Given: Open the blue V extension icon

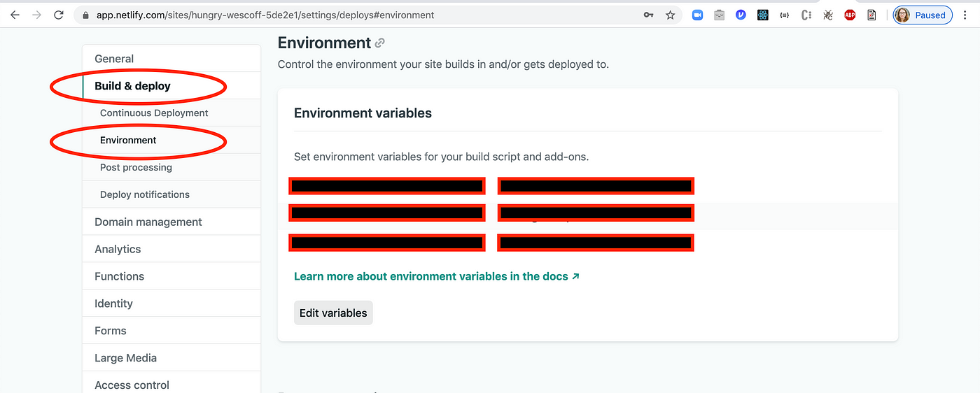Looking at the screenshot, I should point(741,15).
